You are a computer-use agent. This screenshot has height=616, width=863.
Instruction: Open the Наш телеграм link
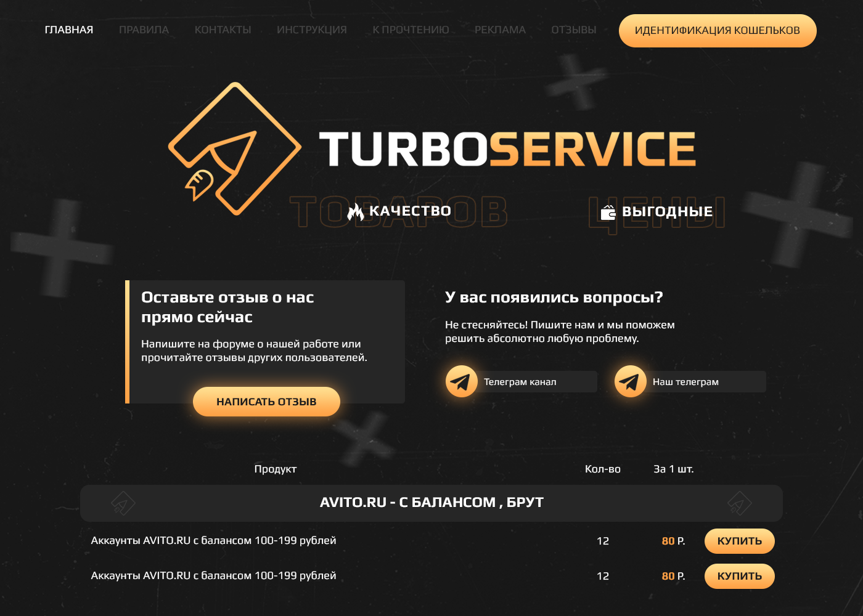click(x=685, y=382)
